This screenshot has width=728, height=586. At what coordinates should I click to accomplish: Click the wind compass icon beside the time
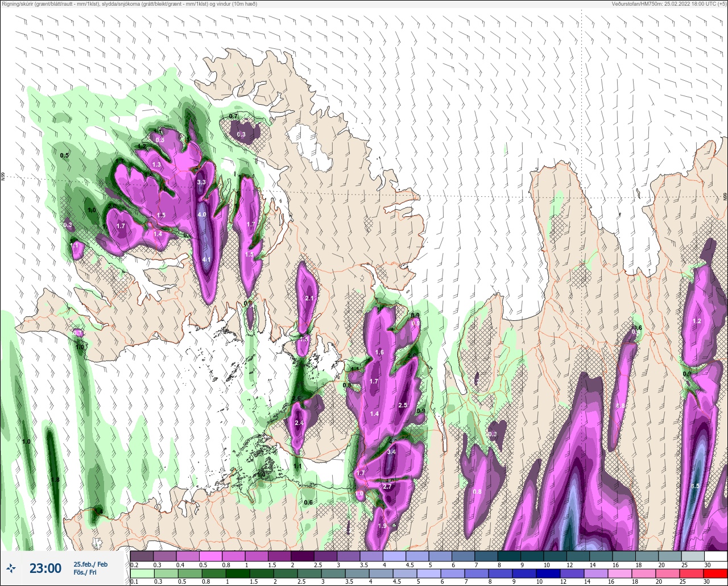11,568
